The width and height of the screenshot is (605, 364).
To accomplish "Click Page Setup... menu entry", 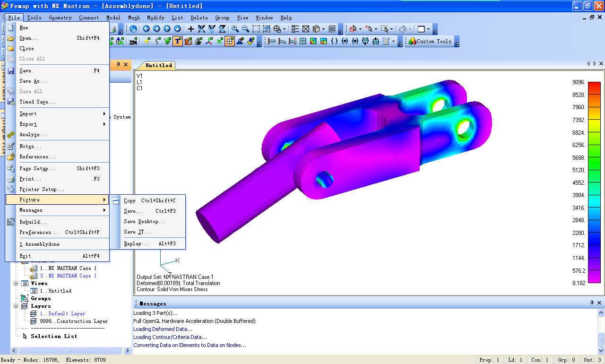I will pyautogui.click(x=58, y=168).
